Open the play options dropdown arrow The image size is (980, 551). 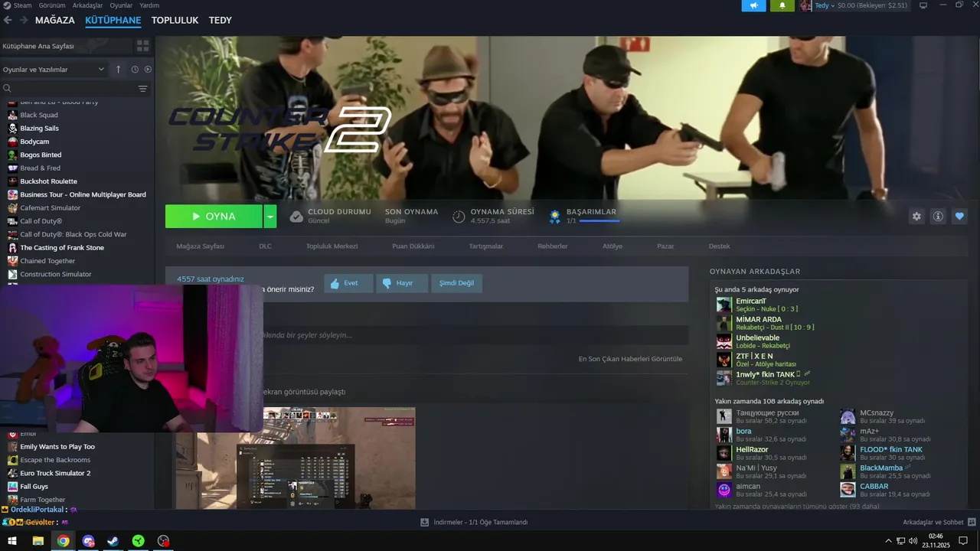click(270, 217)
